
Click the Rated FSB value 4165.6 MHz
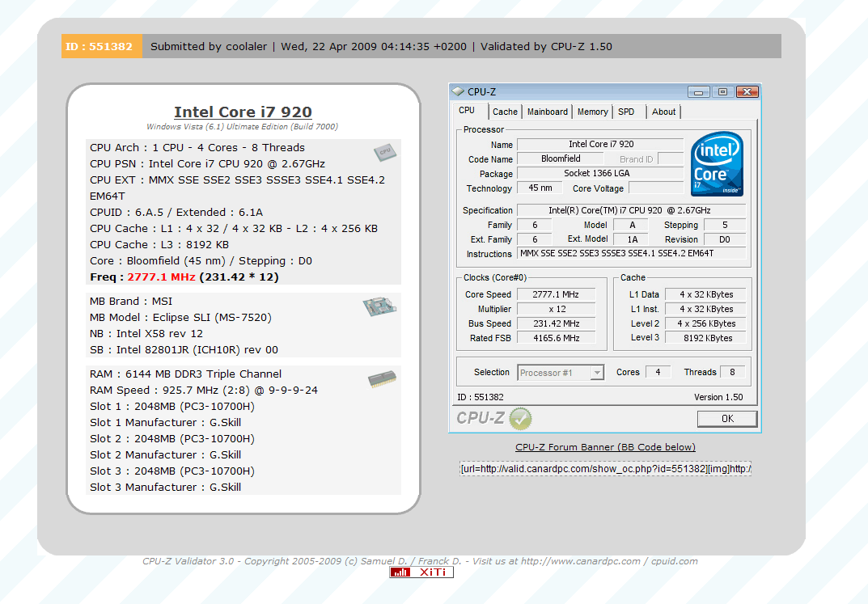pyautogui.click(x=556, y=338)
